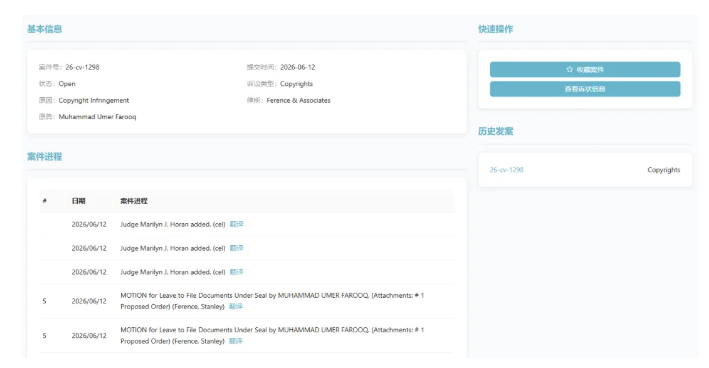The width and height of the screenshot is (709, 368).
Task: Click the 收藏案件 favorite case button
Action: [x=585, y=70]
